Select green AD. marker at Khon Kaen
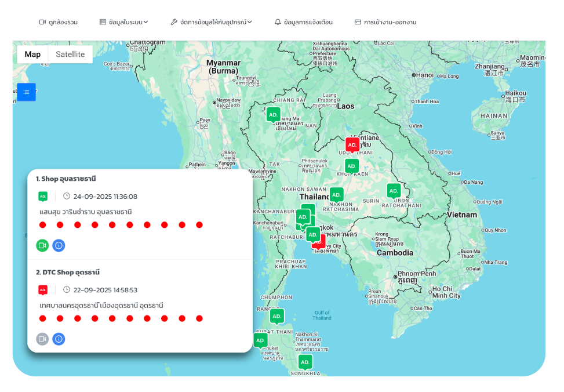Viewport: 564px width, 392px height. pyautogui.click(x=352, y=166)
